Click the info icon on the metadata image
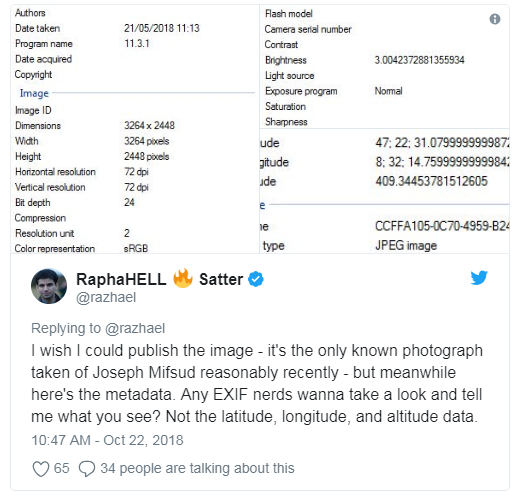The image size is (513, 499). (495, 19)
